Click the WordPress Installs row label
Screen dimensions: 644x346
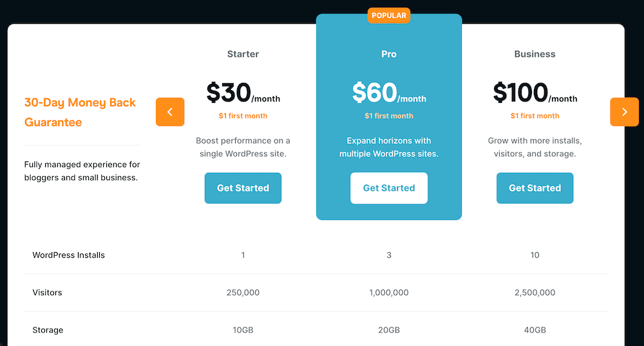pyautogui.click(x=68, y=255)
